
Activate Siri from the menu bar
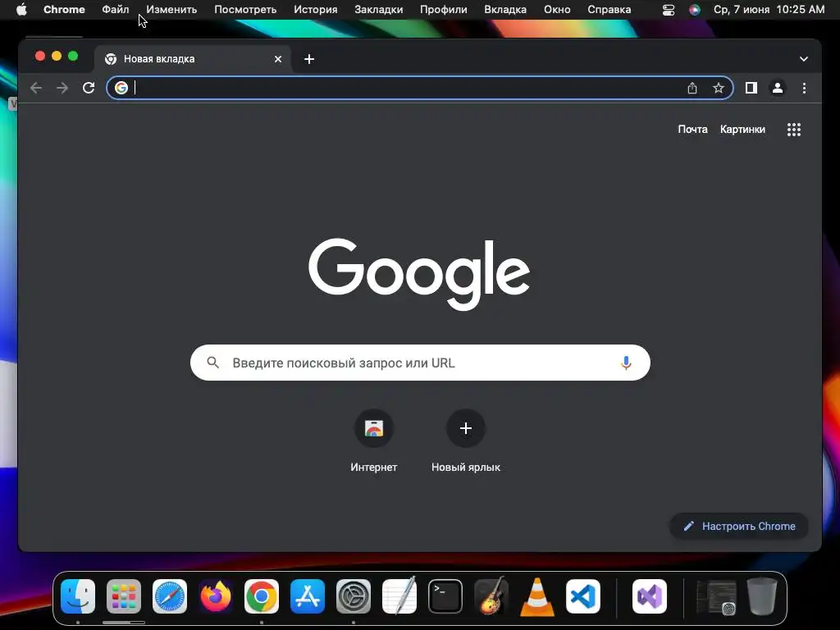click(694, 10)
